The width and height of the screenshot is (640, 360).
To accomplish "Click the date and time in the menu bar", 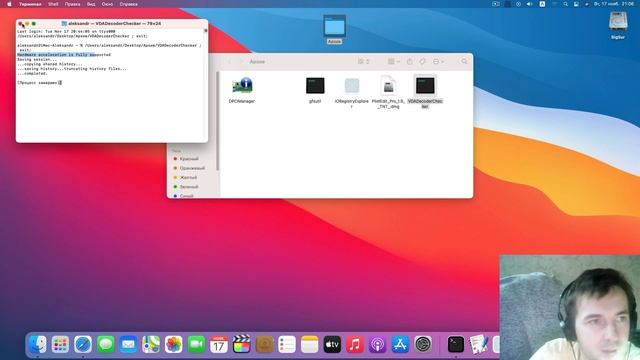I will coord(614,4).
